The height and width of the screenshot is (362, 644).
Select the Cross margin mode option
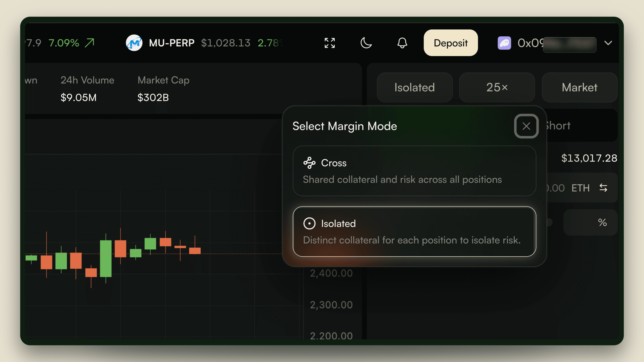[414, 171]
